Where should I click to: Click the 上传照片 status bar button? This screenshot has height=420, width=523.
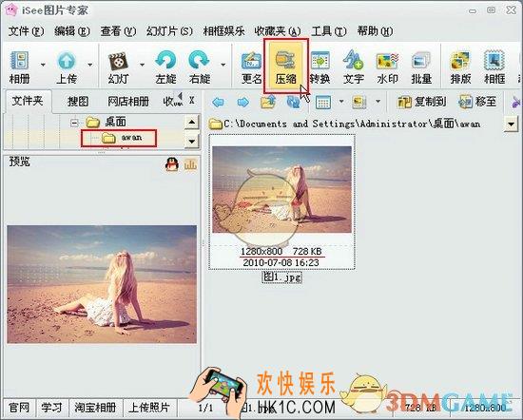pos(149,408)
